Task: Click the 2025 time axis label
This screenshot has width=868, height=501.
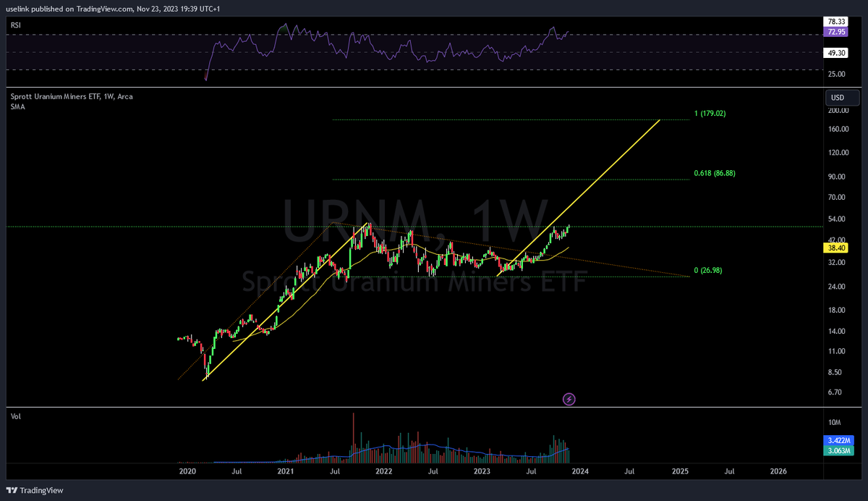Action: [680, 471]
